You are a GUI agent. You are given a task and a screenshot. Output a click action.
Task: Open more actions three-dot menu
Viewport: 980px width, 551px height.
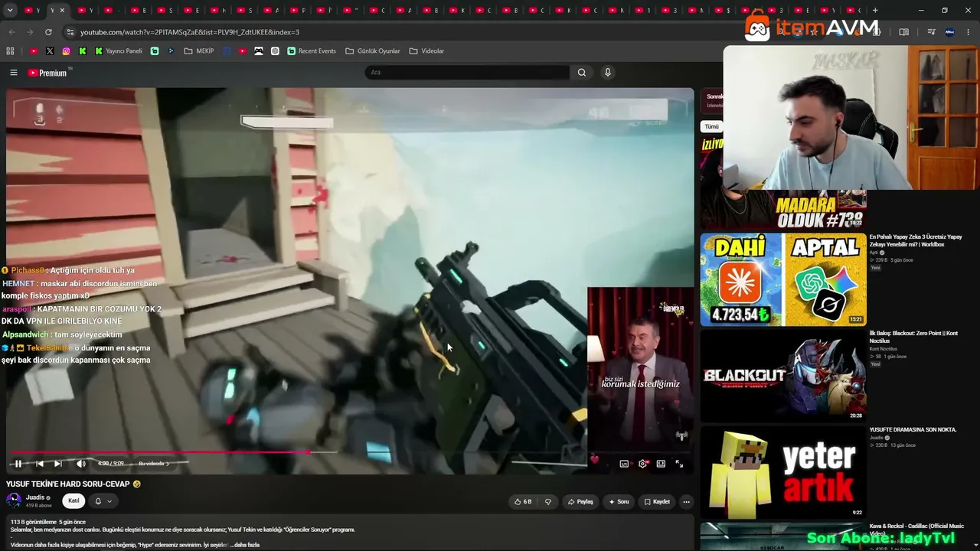[x=686, y=502]
